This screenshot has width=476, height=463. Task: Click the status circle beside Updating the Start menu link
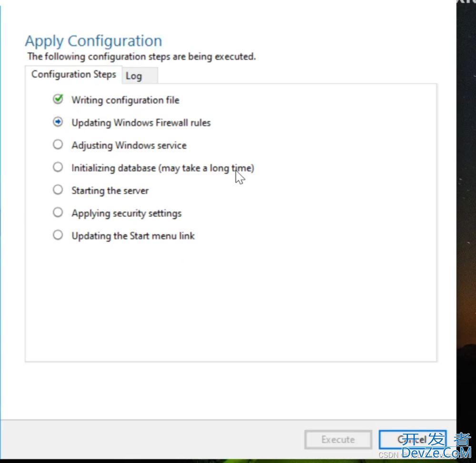coord(58,235)
